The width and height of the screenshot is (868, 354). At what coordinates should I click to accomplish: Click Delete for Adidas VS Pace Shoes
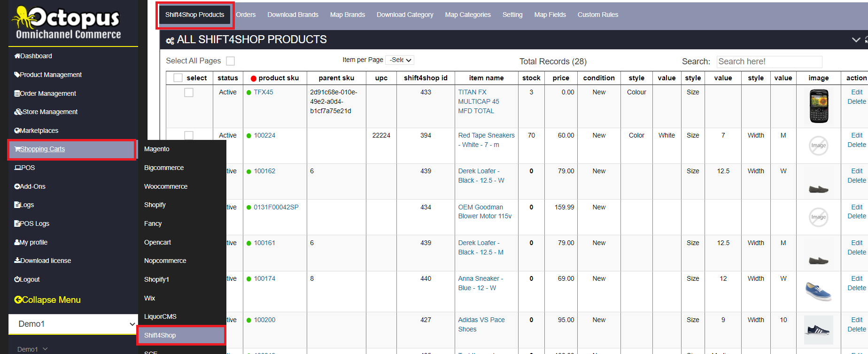[x=857, y=329]
